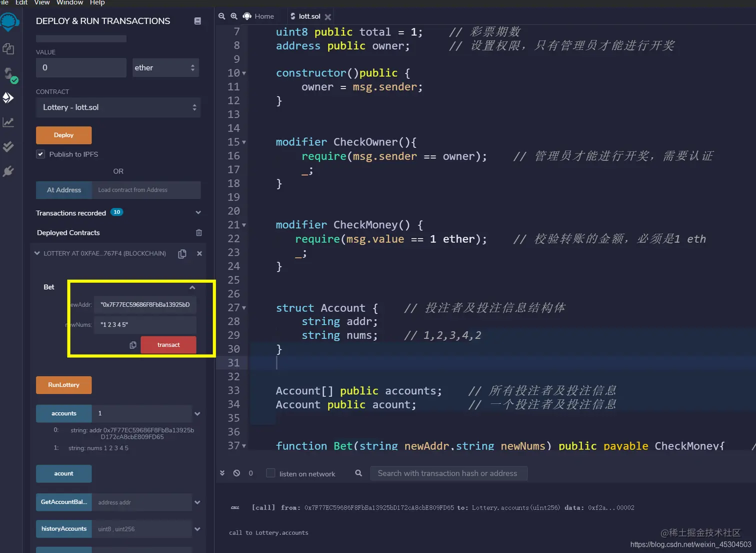Fold the CheckMoney modifier at line 21
The width and height of the screenshot is (756, 553).
pyautogui.click(x=244, y=225)
